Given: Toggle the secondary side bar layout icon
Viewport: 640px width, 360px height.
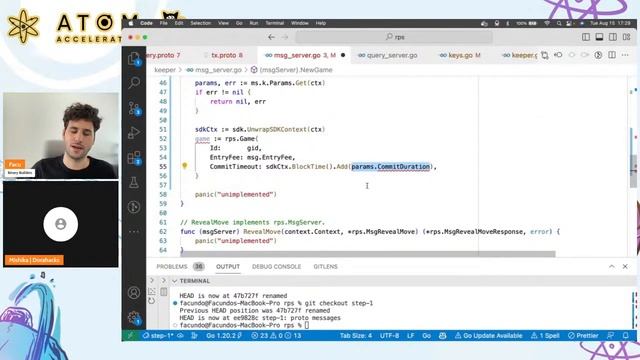Looking at the screenshot, I should pyautogui.click(x=613, y=37).
